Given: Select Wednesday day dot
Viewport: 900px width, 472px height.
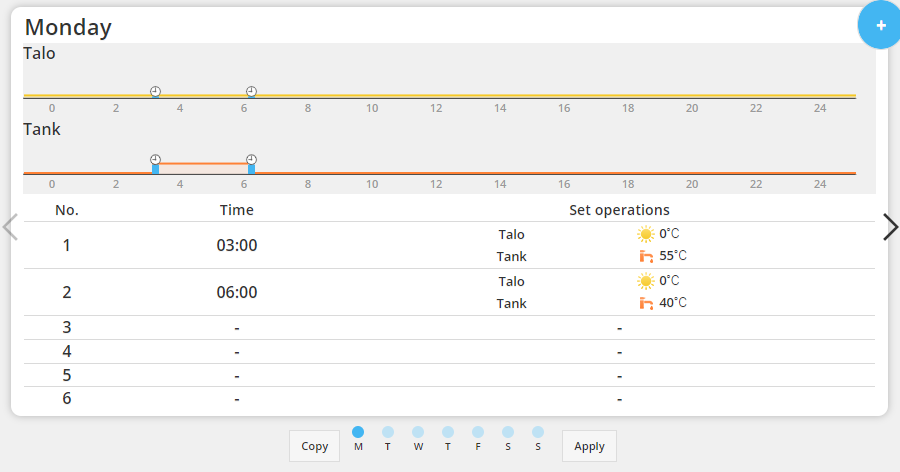Looking at the screenshot, I should coord(418,432).
